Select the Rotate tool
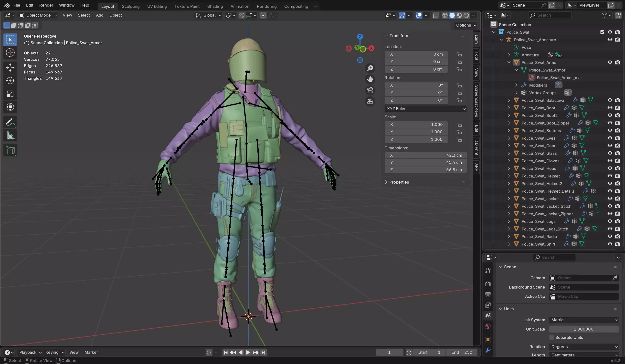 pyautogui.click(x=10, y=81)
